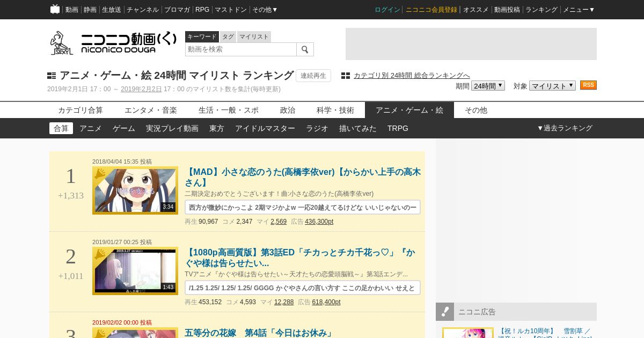Click the magnifier search button

(x=305, y=49)
